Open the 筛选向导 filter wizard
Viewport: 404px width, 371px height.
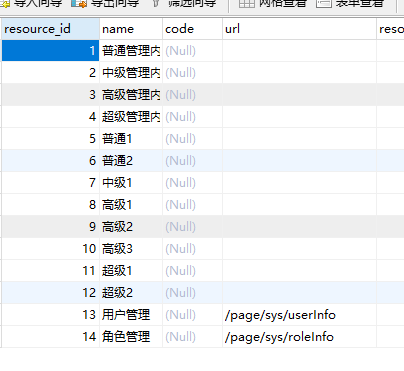184,3
